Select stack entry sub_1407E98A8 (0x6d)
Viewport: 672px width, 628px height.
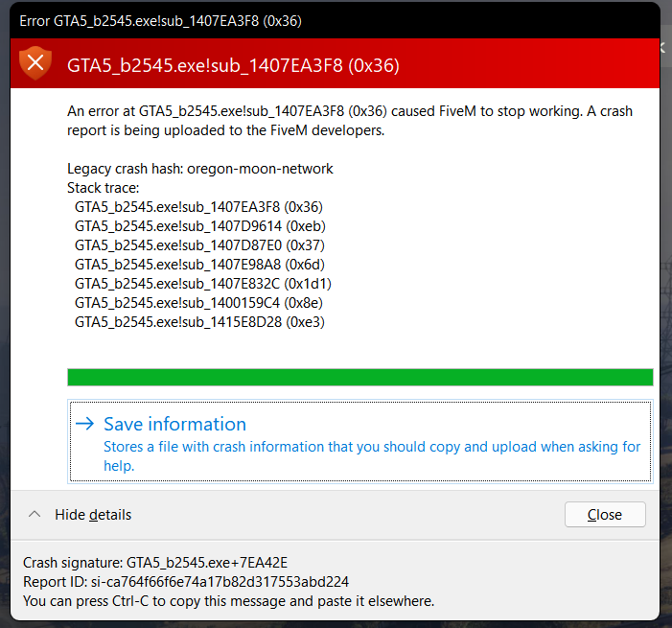click(x=199, y=265)
